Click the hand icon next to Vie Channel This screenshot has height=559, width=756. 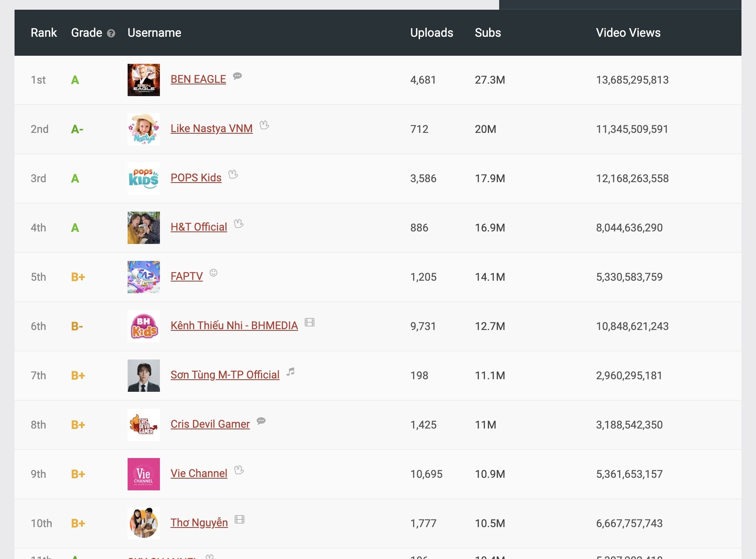coord(239,470)
